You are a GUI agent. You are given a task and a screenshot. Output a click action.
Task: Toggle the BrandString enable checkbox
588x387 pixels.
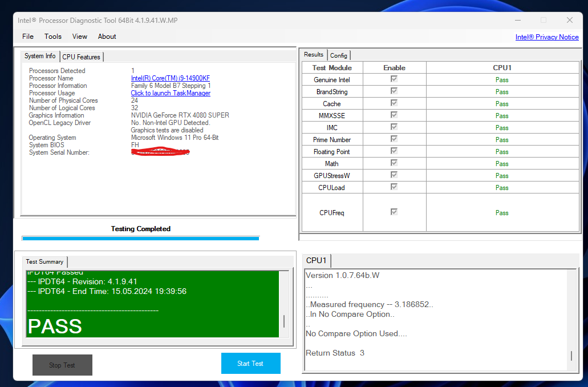tap(394, 91)
